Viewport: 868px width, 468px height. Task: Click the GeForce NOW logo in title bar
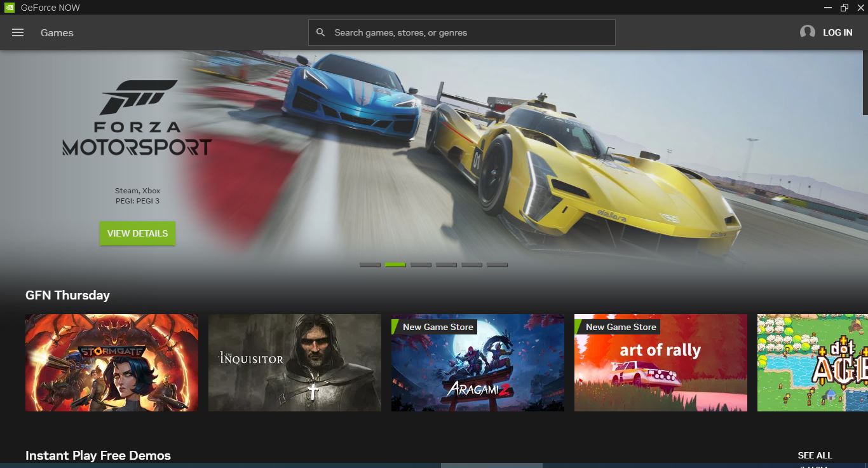click(9, 8)
